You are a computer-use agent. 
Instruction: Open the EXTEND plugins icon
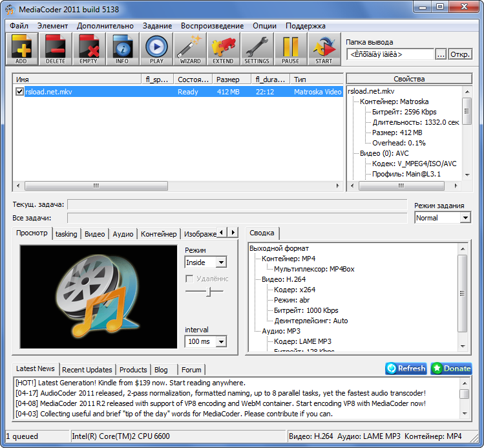(224, 49)
